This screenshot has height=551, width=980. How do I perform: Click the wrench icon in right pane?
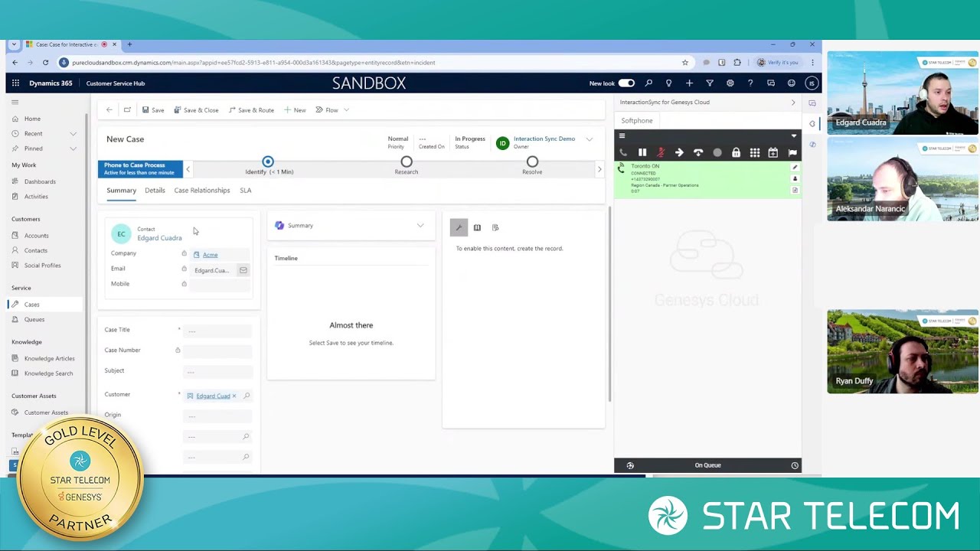459,227
